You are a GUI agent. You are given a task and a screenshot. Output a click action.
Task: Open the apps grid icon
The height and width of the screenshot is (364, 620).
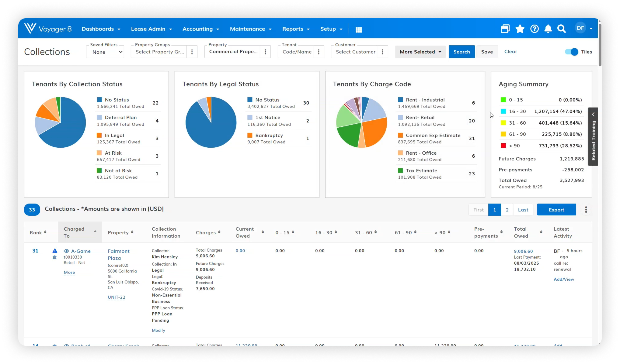(x=359, y=29)
